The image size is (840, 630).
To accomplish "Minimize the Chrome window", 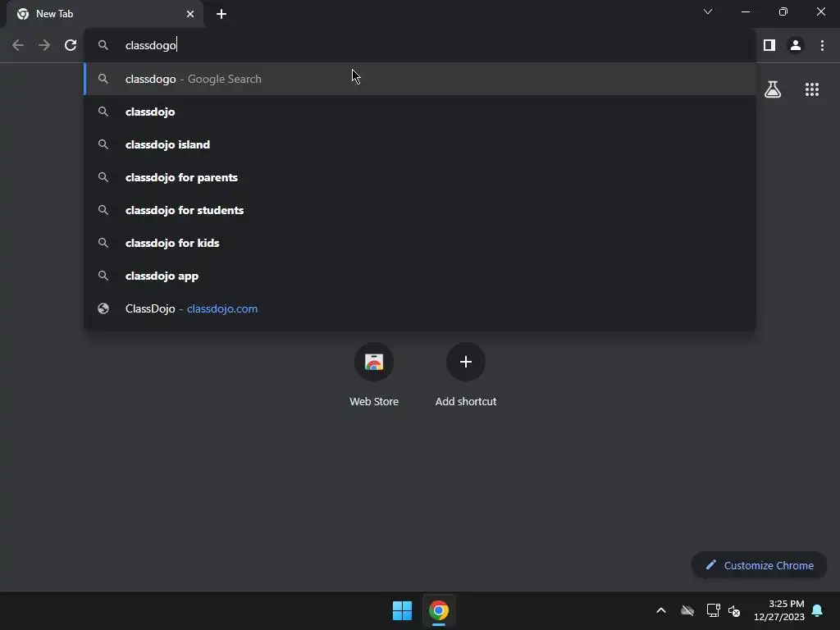I will [x=746, y=11].
